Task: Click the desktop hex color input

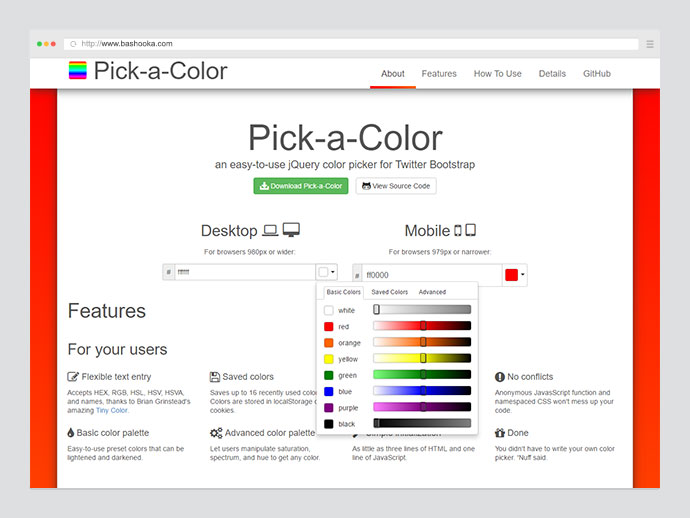Action: tap(245, 272)
